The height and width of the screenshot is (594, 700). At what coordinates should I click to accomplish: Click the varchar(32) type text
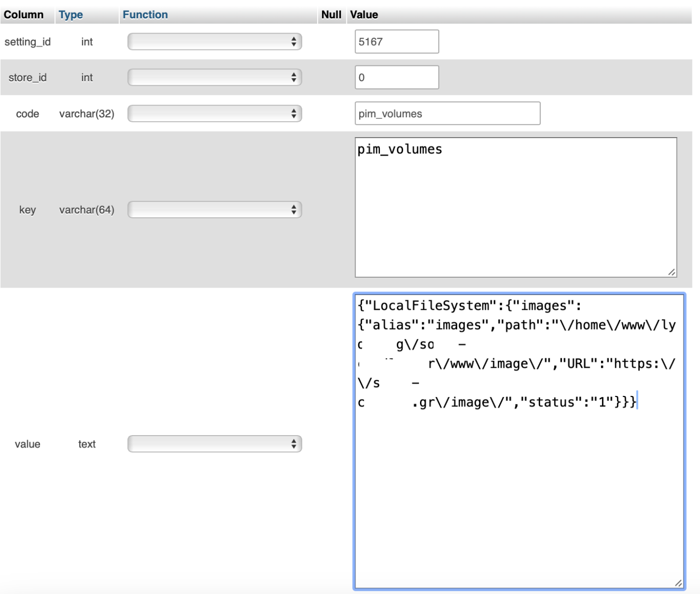point(87,114)
